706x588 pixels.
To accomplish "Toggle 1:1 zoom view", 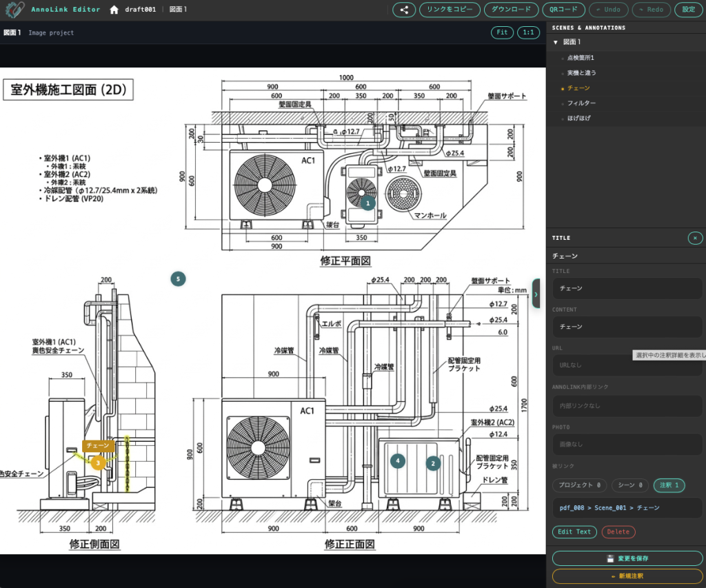I will click(528, 32).
